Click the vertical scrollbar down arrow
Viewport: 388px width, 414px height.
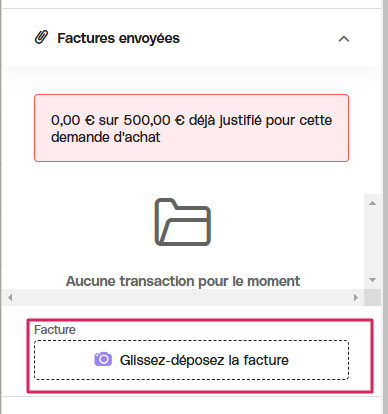coord(372,280)
